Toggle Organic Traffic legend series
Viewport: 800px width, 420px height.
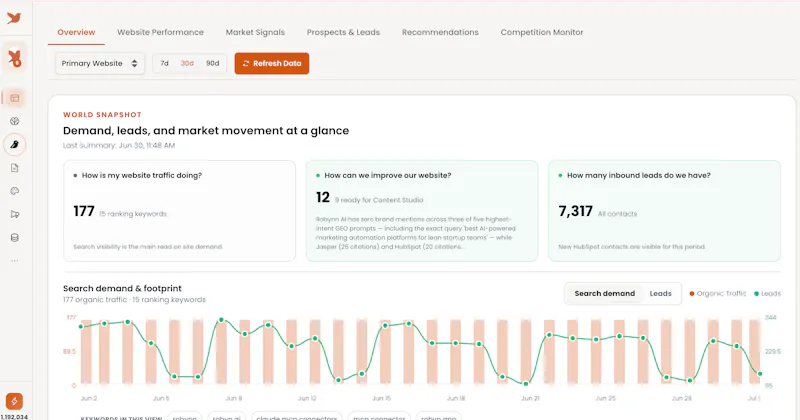coord(718,293)
